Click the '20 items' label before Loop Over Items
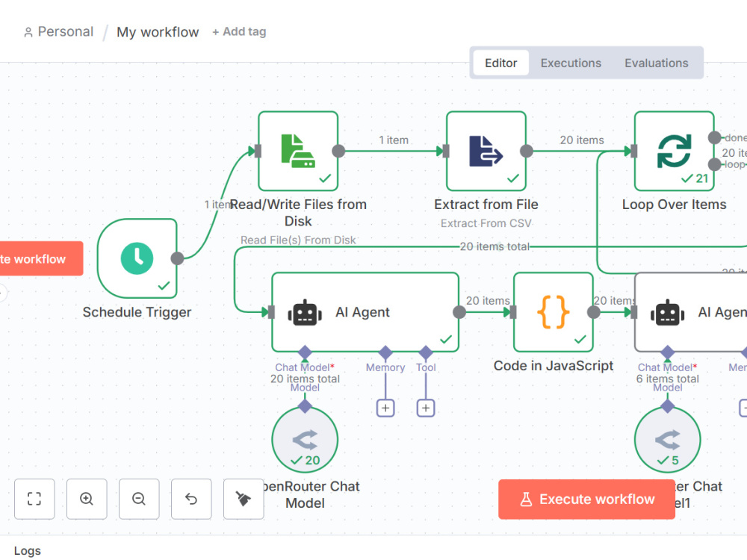The height and width of the screenshot is (560, 747). tap(582, 140)
